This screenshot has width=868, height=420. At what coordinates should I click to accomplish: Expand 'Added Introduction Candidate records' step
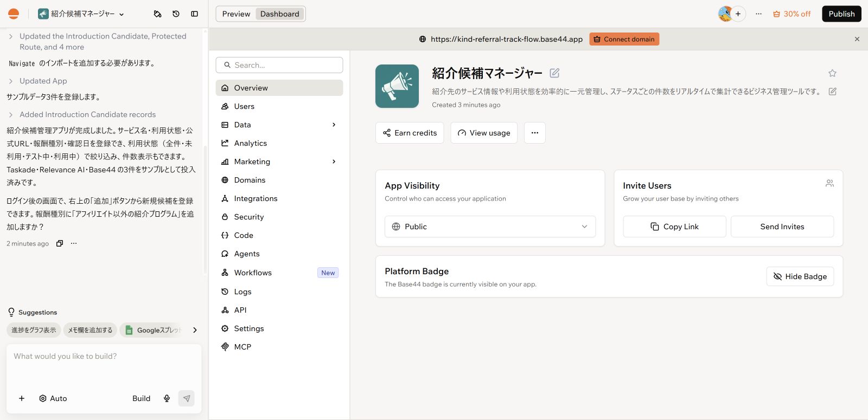click(10, 114)
